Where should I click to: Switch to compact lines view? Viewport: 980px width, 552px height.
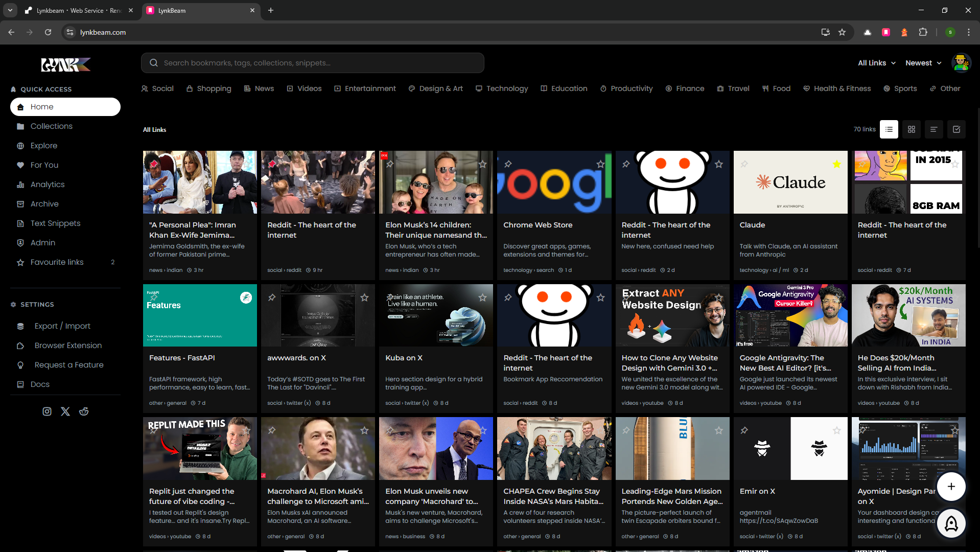(934, 129)
